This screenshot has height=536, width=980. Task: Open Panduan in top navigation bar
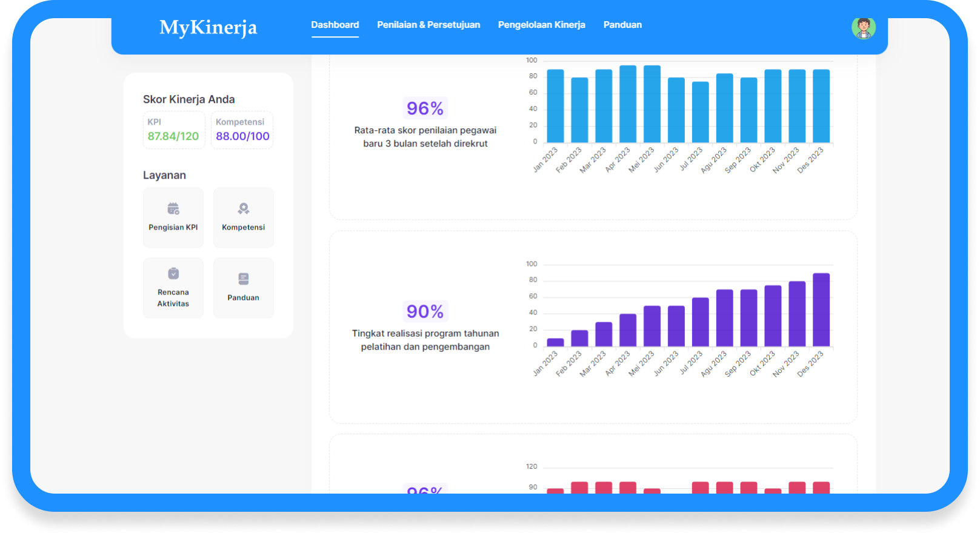(x=622, y=25)
